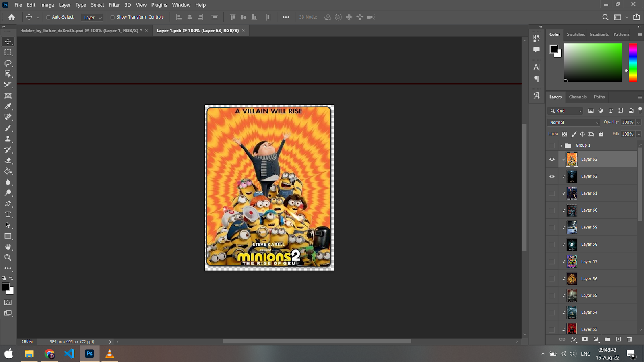Open the layer effects fx menu

click(574, 339)
